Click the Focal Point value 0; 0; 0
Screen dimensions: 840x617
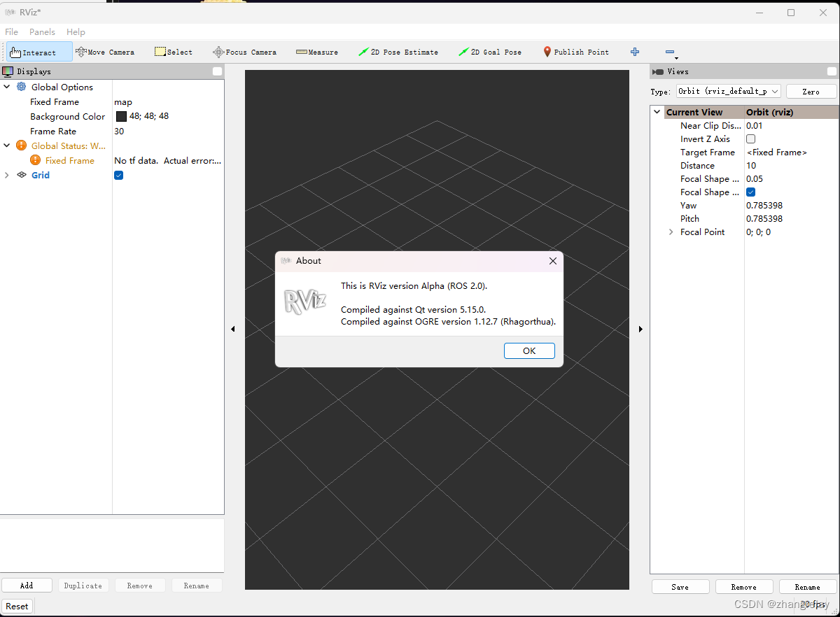click(758, 232)
